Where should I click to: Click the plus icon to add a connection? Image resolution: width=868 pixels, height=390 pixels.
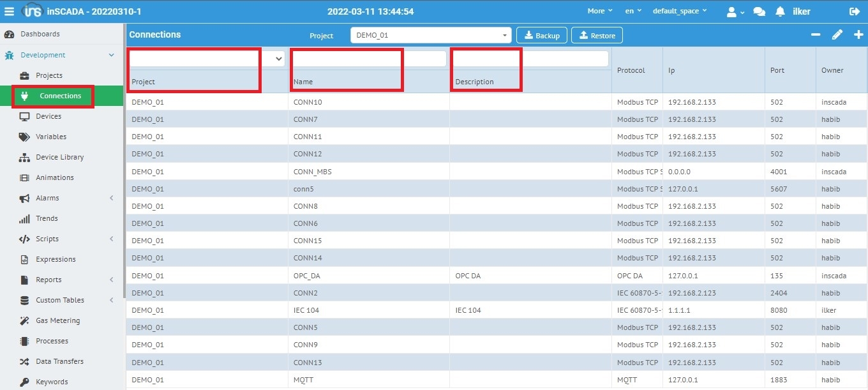pos(858,35)
